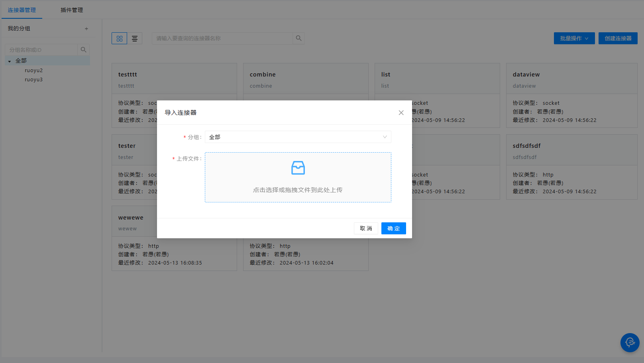Image resolution: width=644 pixels, height=363 pixels.
Task: Click the 导入连接器 dialog title
Action: click(181, 113)
